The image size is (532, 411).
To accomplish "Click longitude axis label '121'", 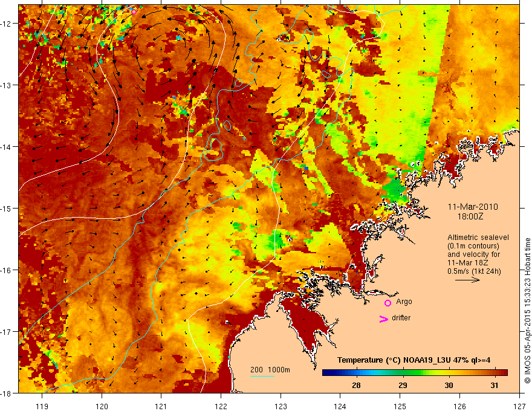I will [x=161, y=406].
